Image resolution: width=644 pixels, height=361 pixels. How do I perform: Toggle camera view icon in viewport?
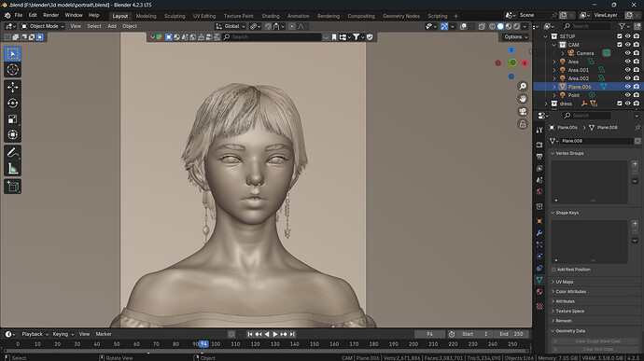[523, 111]
